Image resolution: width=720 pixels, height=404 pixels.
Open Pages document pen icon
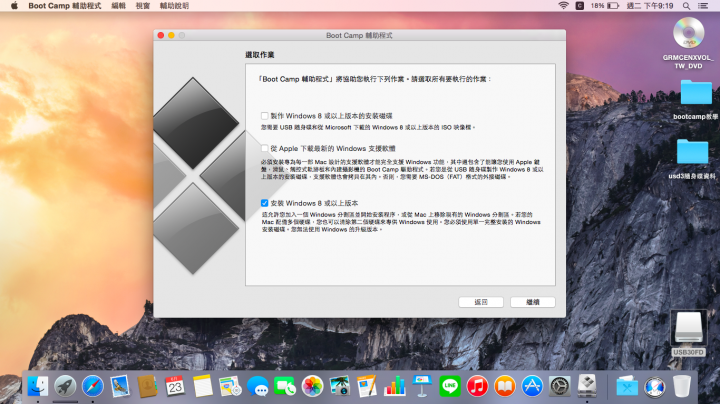[367, 386]
